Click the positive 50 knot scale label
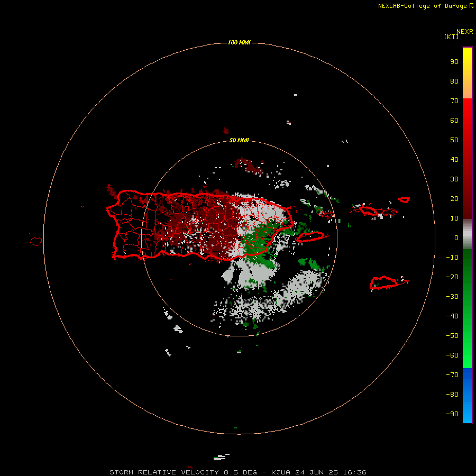 454,140
